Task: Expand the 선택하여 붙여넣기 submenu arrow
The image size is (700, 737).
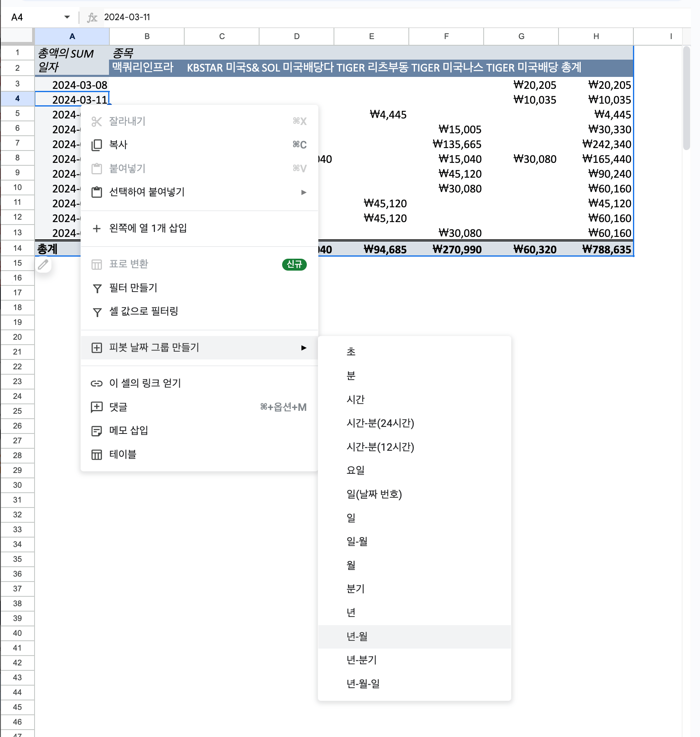Action: (x=304, y=192)
